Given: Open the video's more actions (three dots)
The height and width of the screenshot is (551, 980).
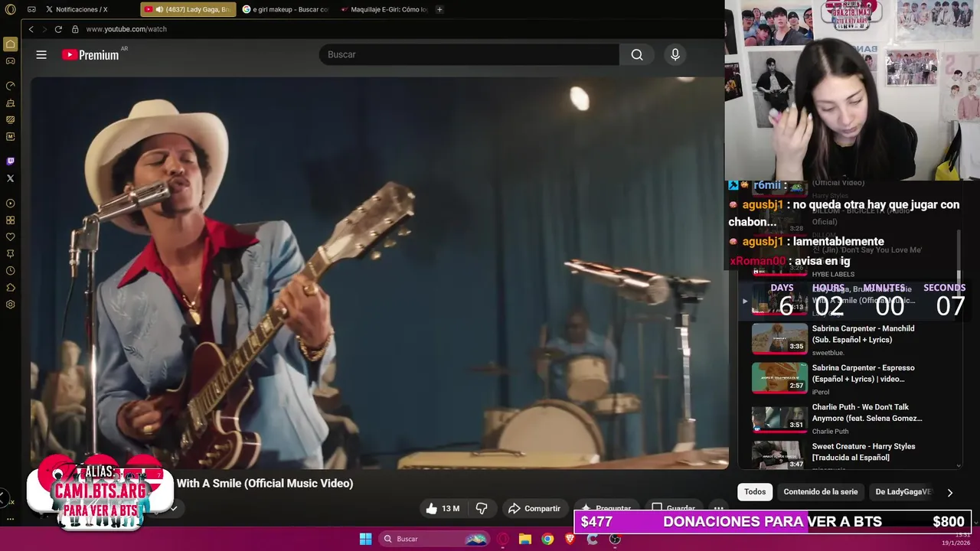Looking at the screenshot, I should (718, 508).
